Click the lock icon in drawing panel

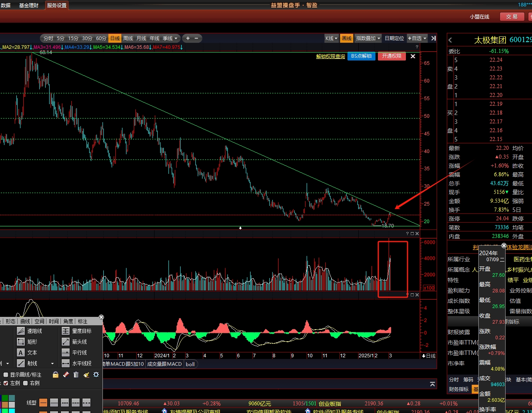click(56, 375)
